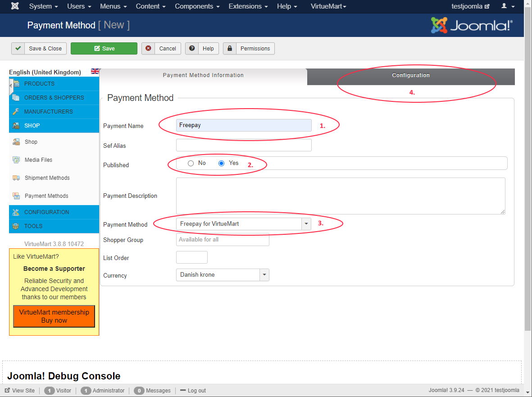Screen dimensions: 532x397
Task: Click the Tools section icon
Action: (16, 226)
